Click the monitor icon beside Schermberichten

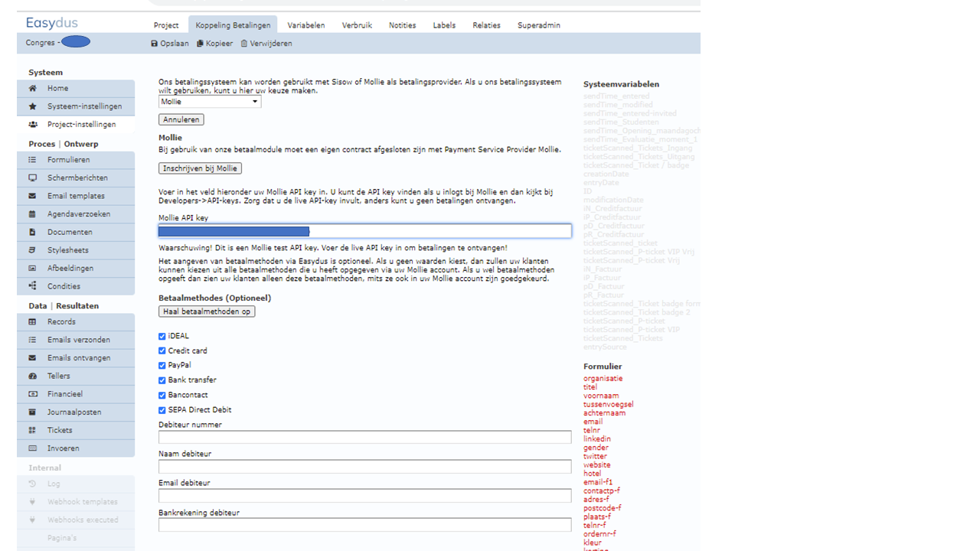(x=32, y=178)
